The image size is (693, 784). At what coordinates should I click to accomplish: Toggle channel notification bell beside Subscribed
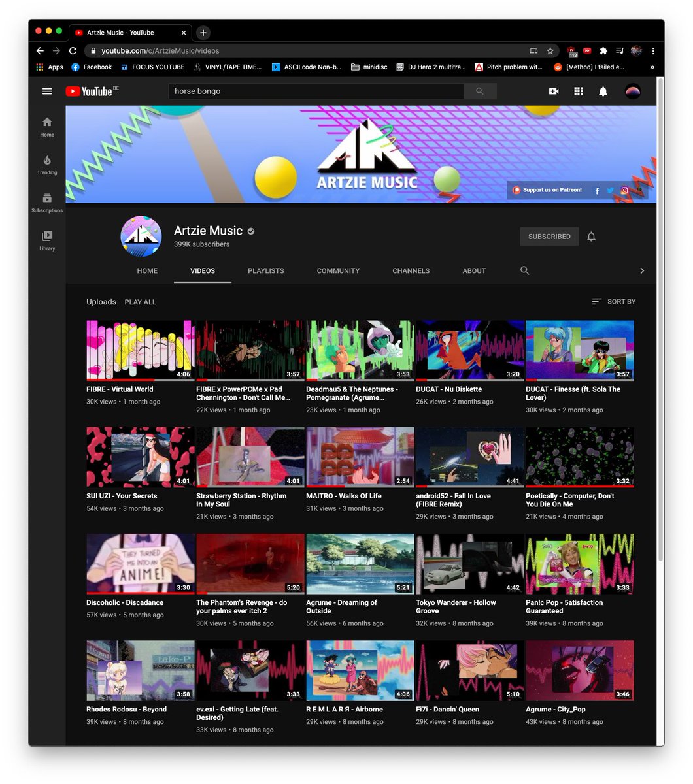pyautogui.click(x=591, y=237)
